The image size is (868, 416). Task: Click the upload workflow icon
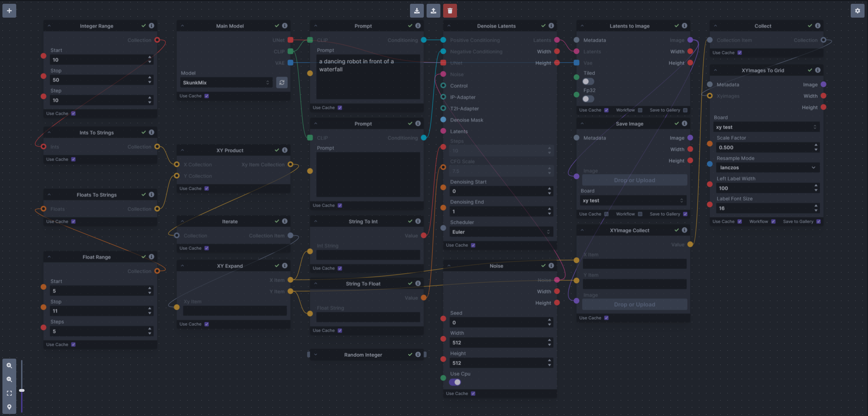pos(433,11)
